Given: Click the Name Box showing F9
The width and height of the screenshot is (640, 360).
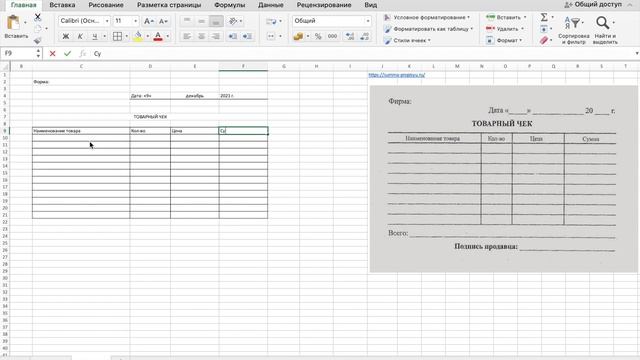Looking at the screenshot, I should [x=18, y=53].
